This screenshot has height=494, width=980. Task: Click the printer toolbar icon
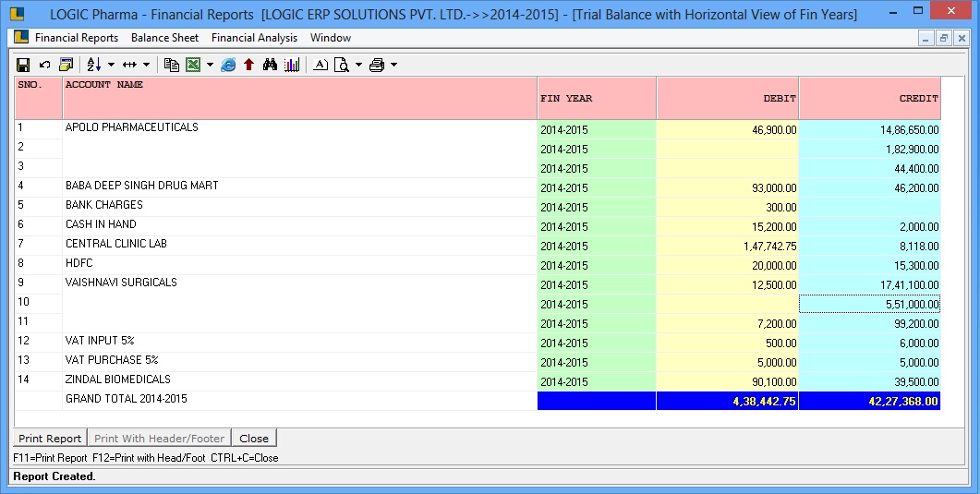point(377,65)
